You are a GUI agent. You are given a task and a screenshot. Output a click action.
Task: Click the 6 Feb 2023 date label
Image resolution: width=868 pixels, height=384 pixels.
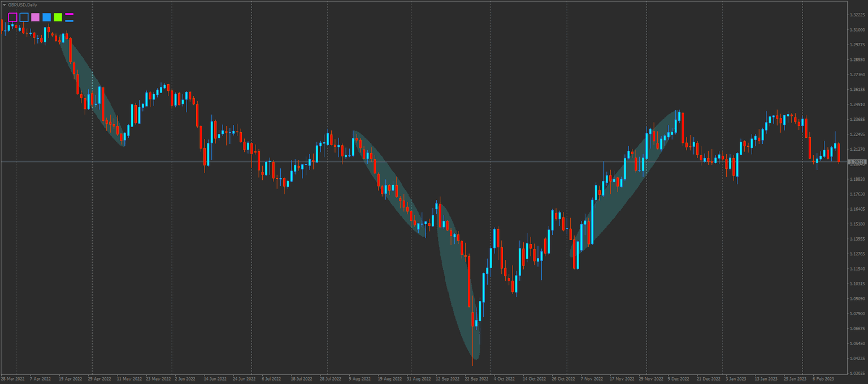(823, 379)
